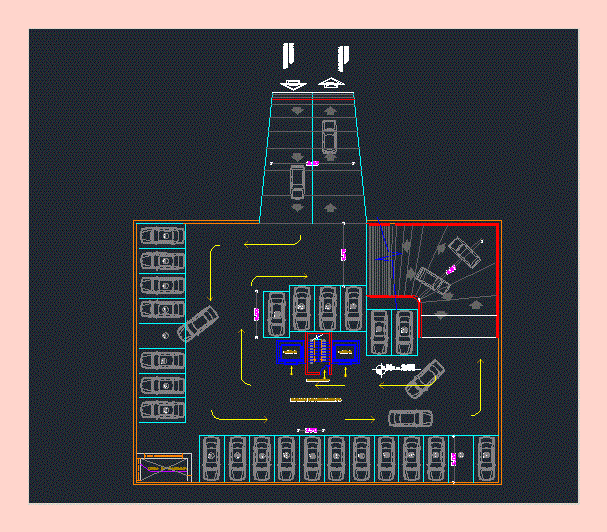
Task: Select the horizontal car above the bottom parking row
Action: pos(410,418)
